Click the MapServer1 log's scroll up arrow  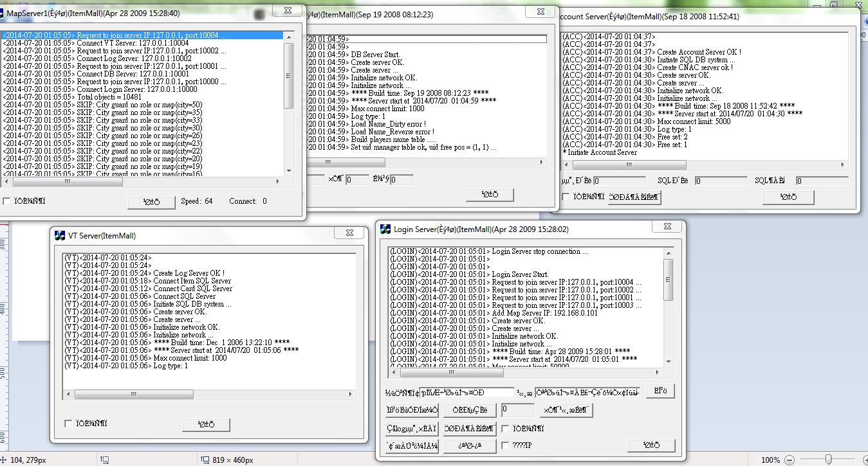(288, 37)
